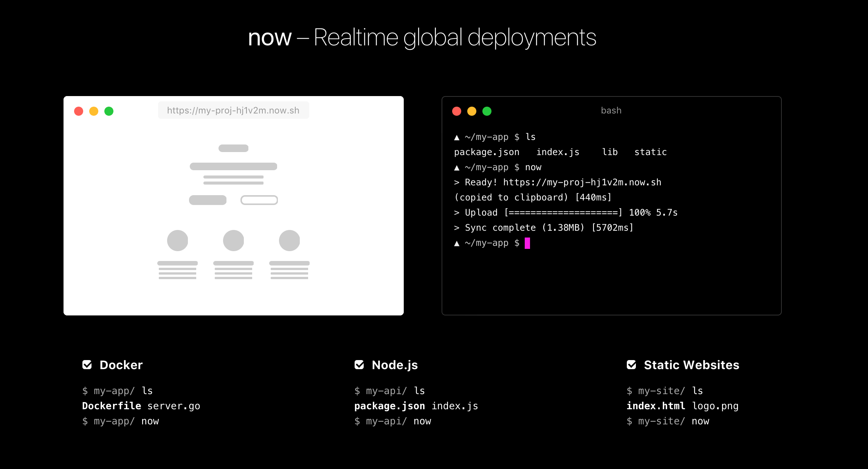Click the green zoom icon on the browser window

click(x=109, y=111)
